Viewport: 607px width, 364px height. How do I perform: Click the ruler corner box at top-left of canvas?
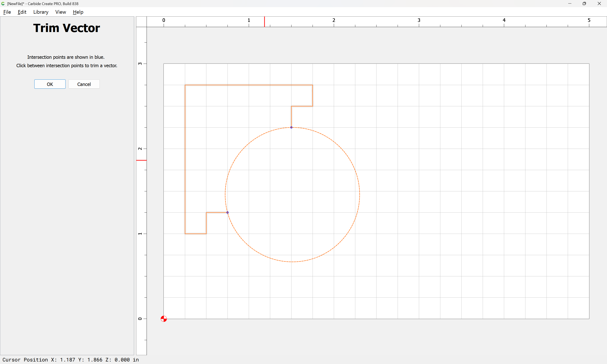click(141, 21)
